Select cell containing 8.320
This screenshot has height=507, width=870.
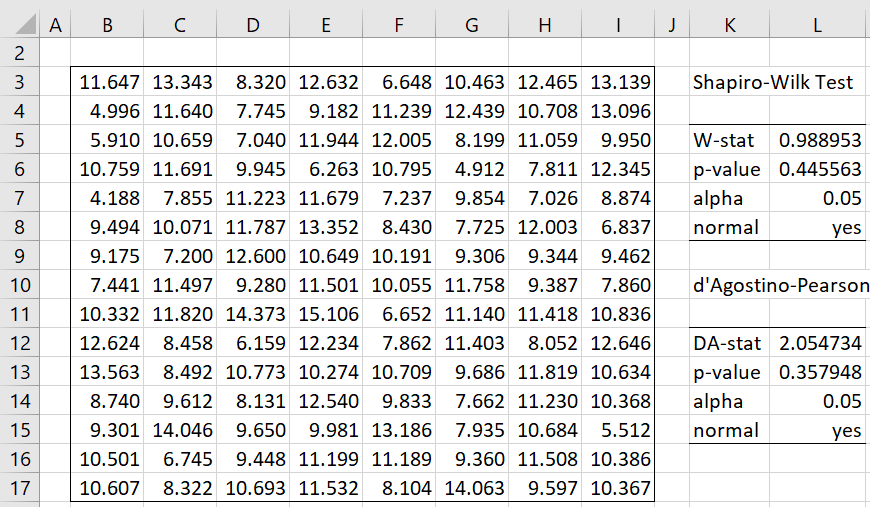(x=253, y=82)
